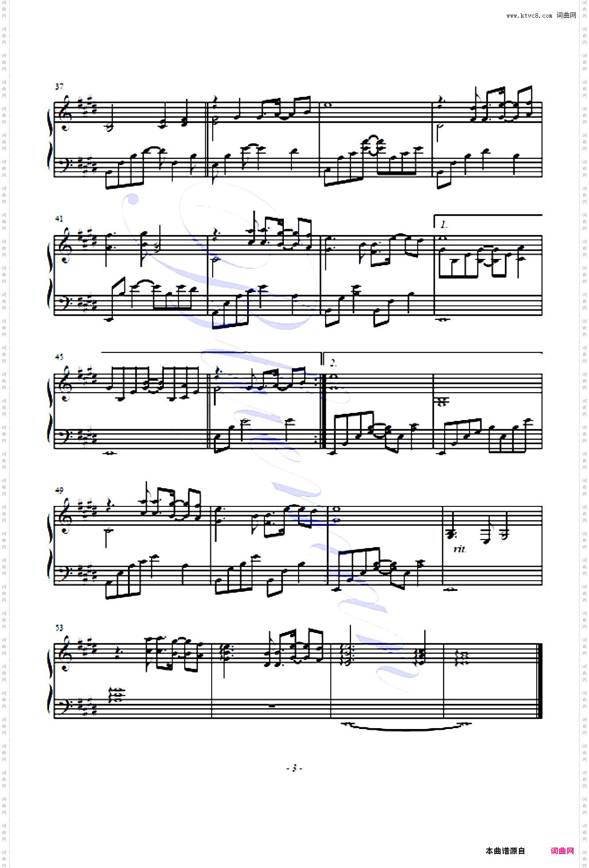Click the www.ktvc8.com website link
This screenshot has width=589, height=868.
coord(529,15)
